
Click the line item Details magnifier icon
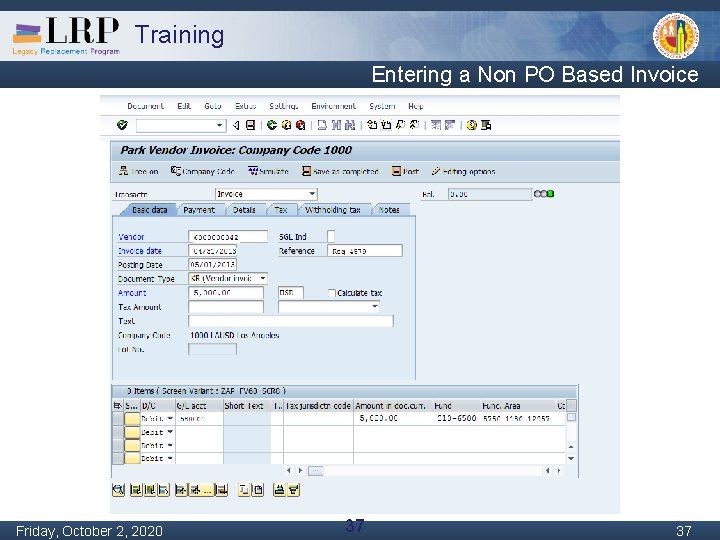point(118,490)
